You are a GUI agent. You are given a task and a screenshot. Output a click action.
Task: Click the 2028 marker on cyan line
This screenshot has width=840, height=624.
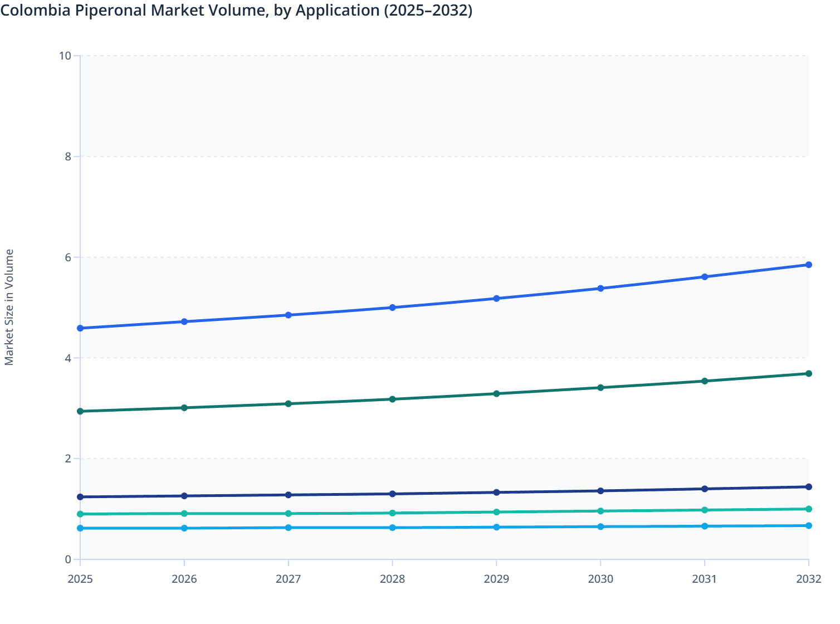tap(392, 526)
